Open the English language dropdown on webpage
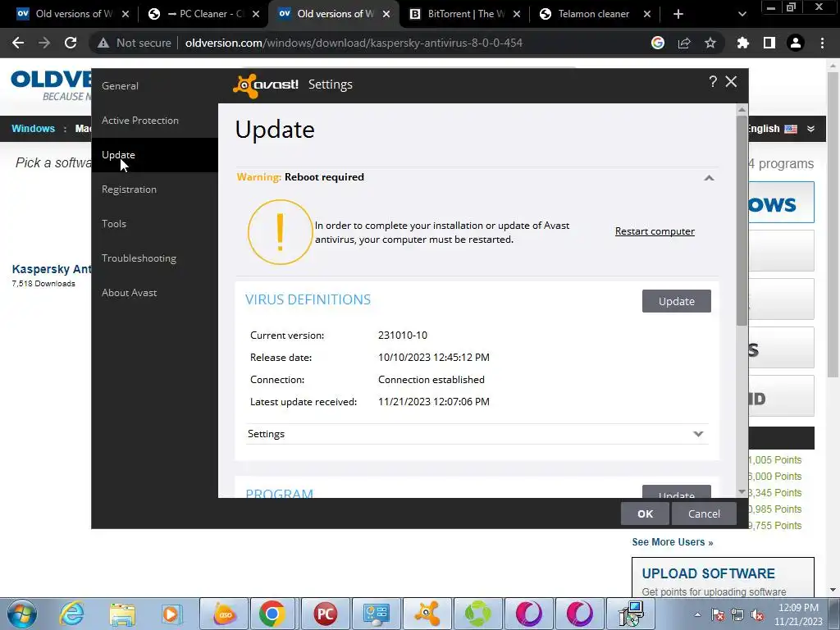 pyautogui.click(x=810, y=129)
